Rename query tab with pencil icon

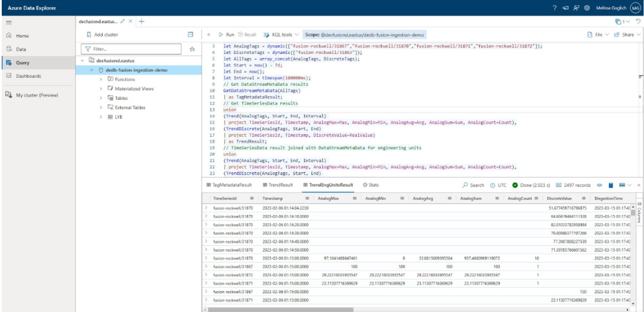pyautogui.click(x=122, y=21)
